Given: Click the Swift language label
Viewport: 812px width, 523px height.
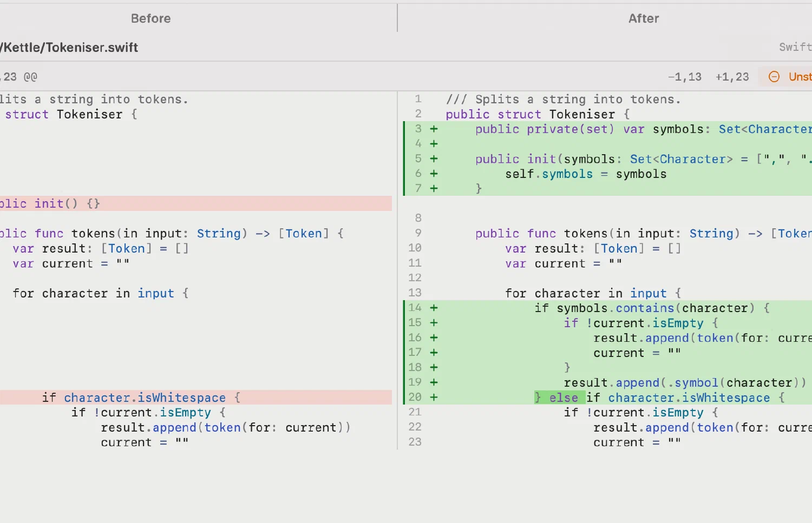Looking at the screenshot, I should [795, 47].
